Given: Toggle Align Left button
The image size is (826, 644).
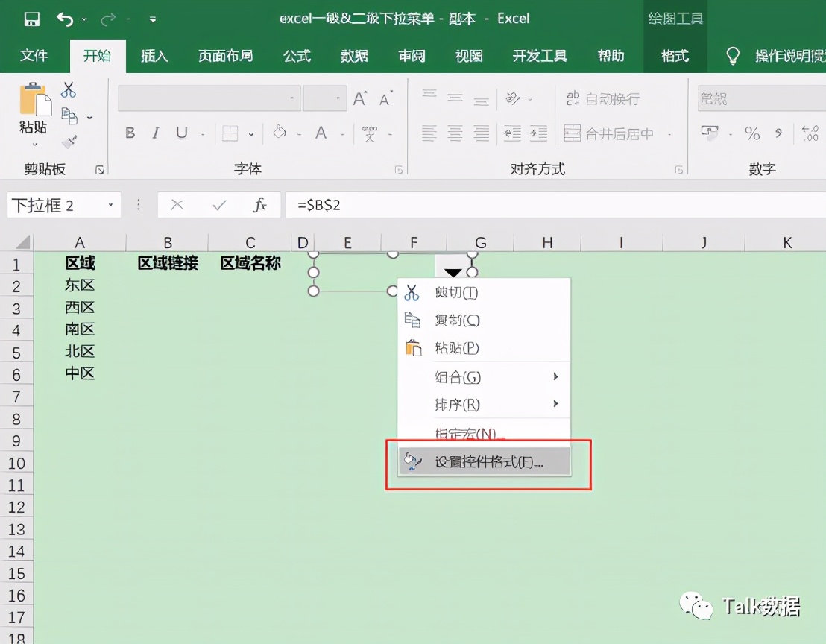Looking at the screenshot, I should pos(429,133).
